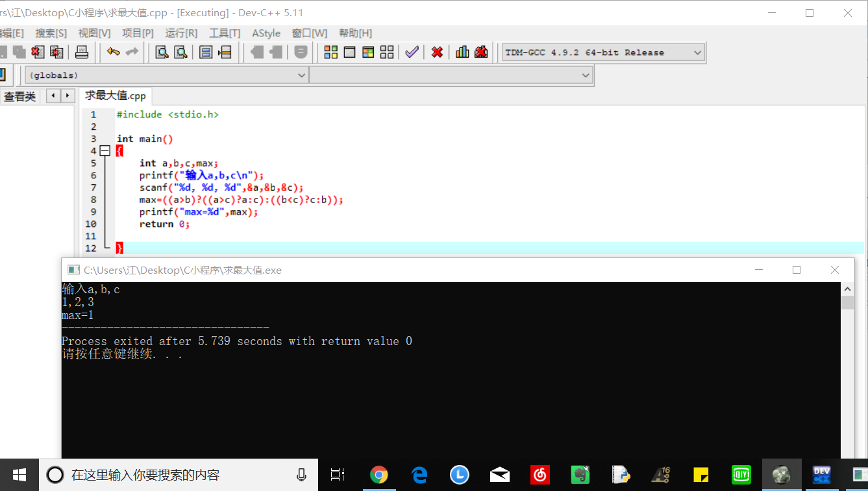Click the scanf code line
This screenshot has width=868, height=491.
tap(221, 187)
